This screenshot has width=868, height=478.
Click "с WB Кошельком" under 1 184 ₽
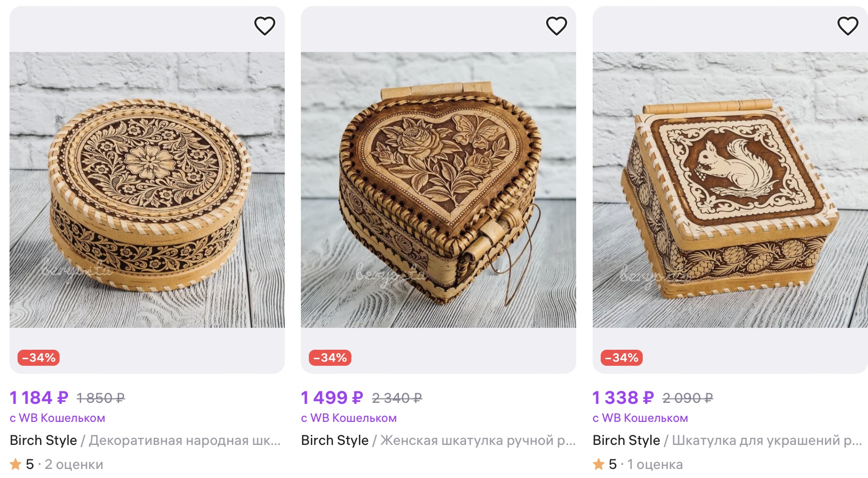(58, 418)
